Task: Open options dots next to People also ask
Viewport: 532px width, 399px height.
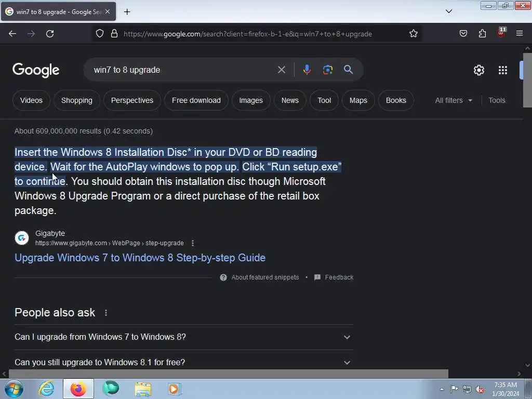Action: pos(106,313)
